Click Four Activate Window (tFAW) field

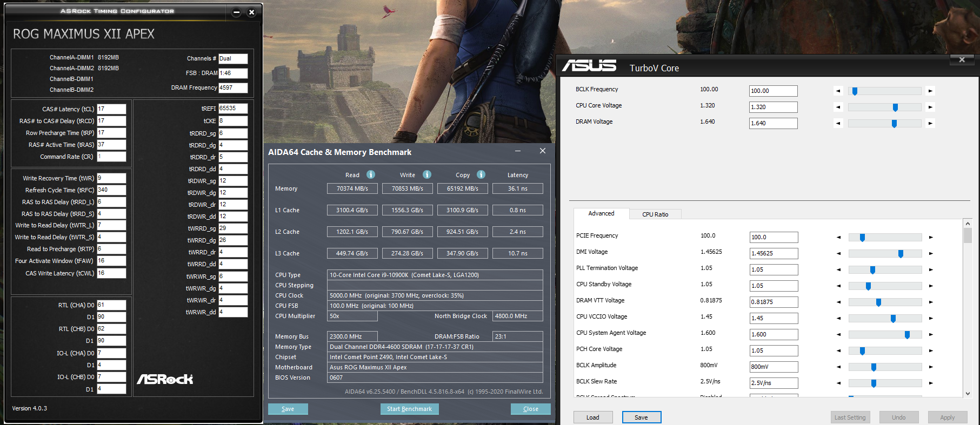click(x=111, y=261)
